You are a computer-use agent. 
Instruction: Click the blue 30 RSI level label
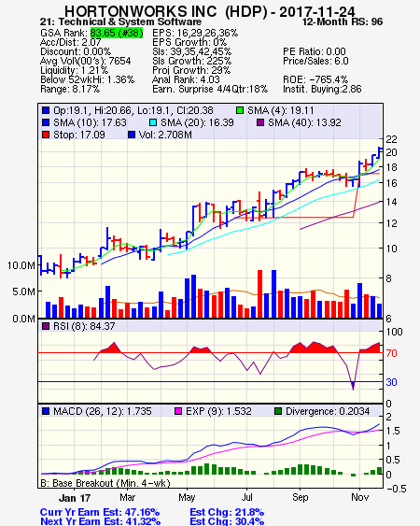point(391,382)
